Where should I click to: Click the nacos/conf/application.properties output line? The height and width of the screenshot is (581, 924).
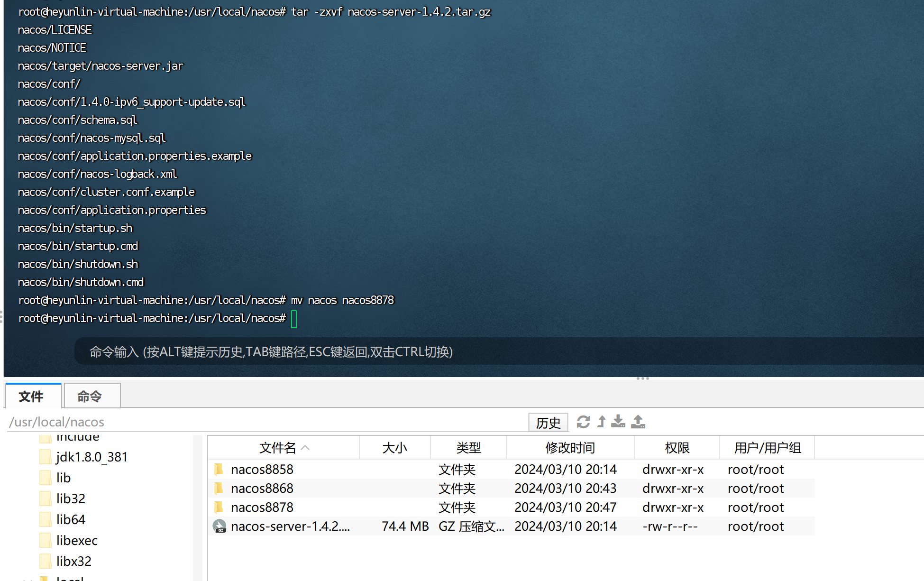[x=112, y=210]
